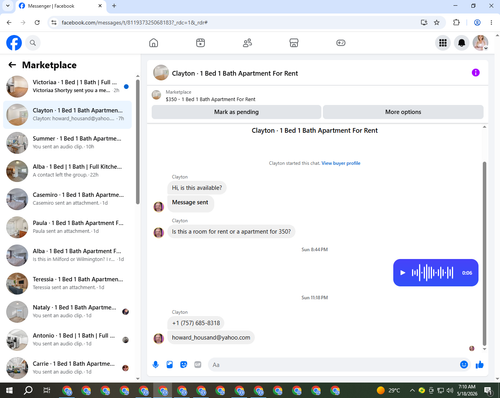The width and height of the screenshot is (500, 398).
Task: Click the listing thumbnail in chat header
Action: click(x=161, y=73)
